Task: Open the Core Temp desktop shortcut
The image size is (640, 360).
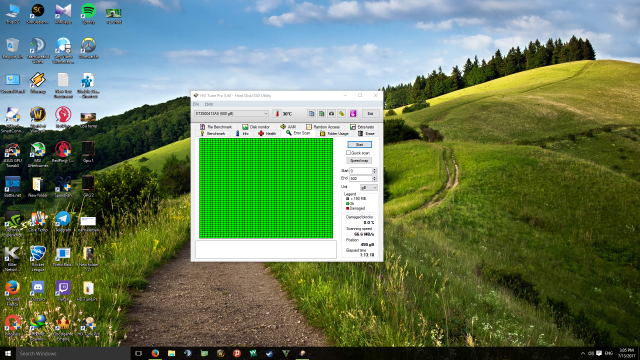Action: click(38, 222)
